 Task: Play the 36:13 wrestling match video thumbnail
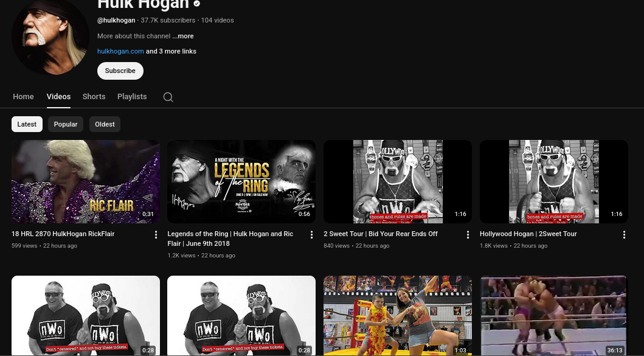click(553, 315)
